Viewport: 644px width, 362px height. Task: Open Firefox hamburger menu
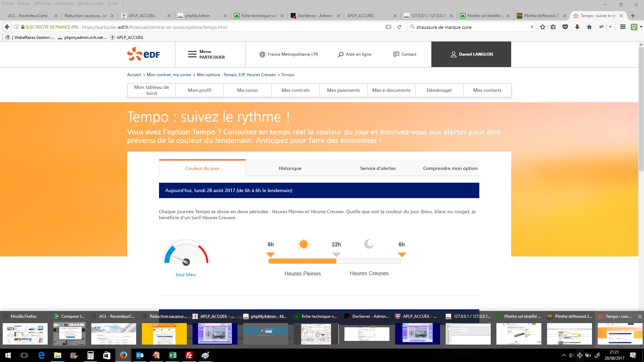tap(623, 27)
